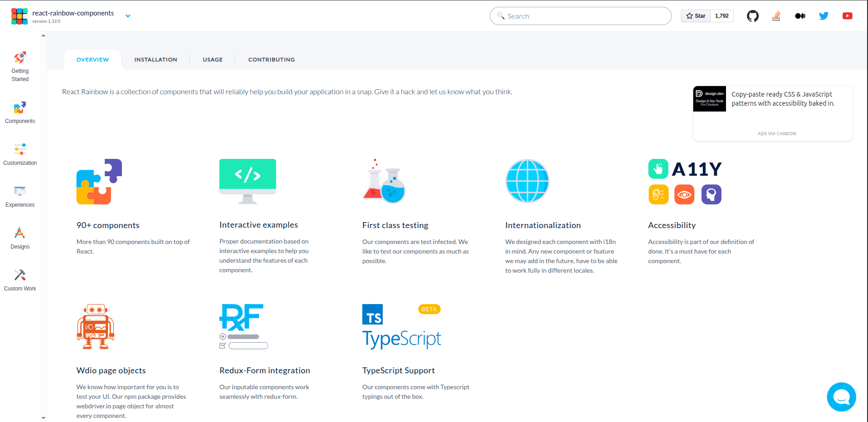Star the repository on GitHub
The width and height of the screenshot is (868, 422).
pyautogui.click(x=695, y=16)
